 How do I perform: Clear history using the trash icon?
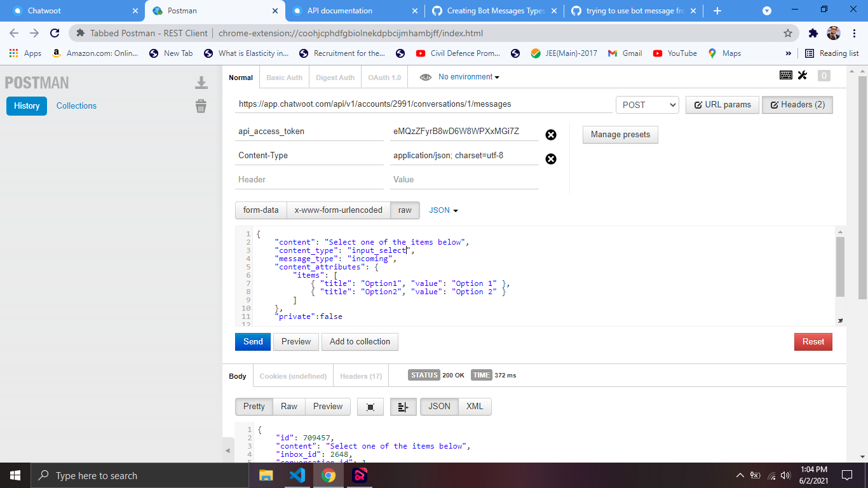click(x=201, y=107)
